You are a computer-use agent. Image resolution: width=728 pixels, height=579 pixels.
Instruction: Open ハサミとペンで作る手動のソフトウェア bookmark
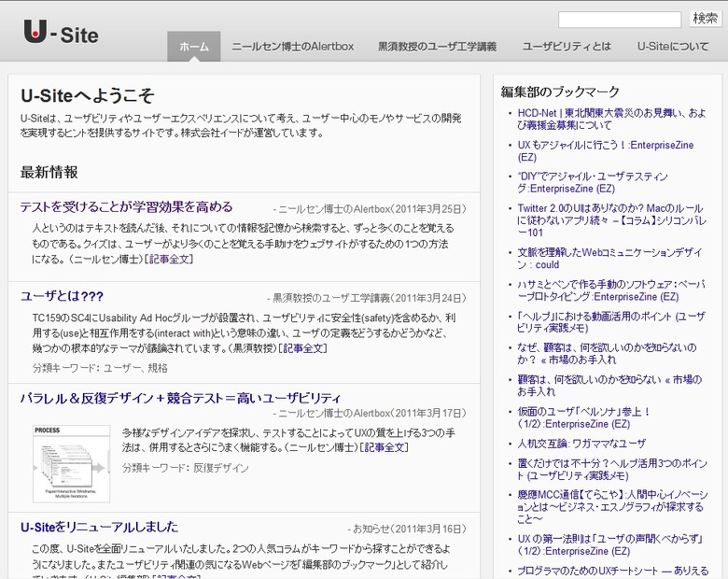coord(611,290)
